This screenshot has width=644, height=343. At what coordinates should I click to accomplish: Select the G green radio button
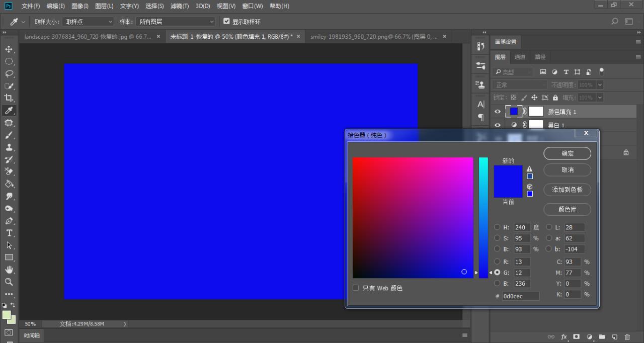(497, 272)
